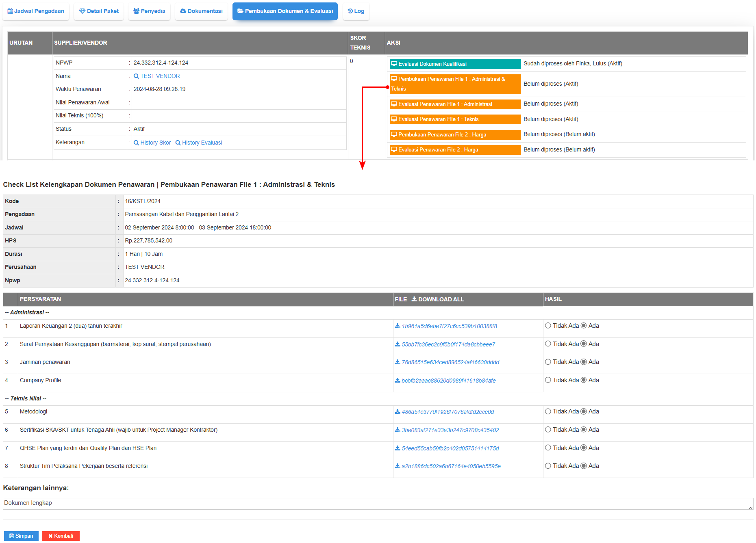Open the Jadwal Pengadaan tab
This screenshot has height=543, width=756.
(x=36, y=11)
